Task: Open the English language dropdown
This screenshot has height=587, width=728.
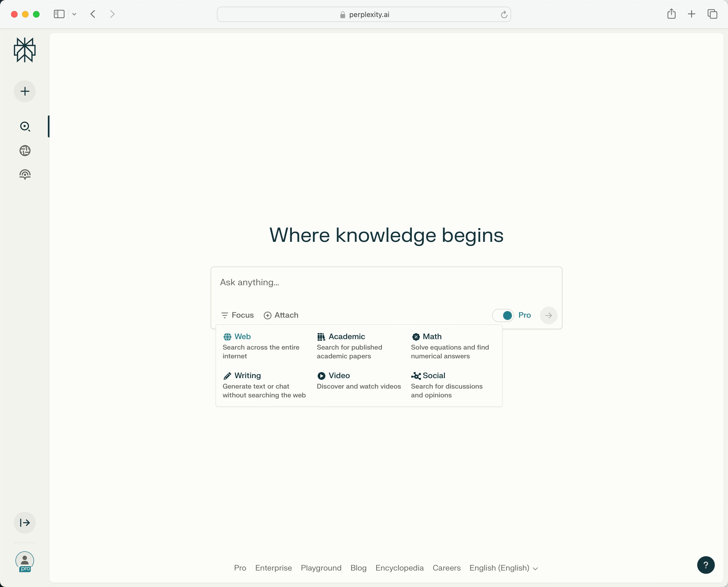Action: pos(504,568)
